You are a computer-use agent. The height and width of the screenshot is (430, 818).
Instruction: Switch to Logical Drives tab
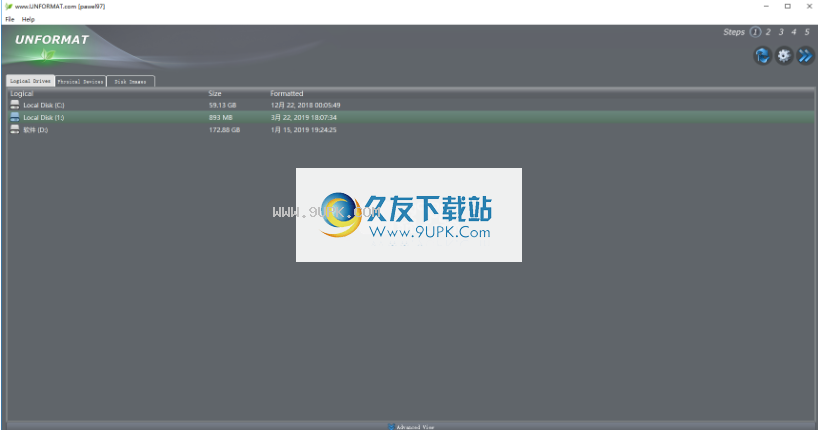point(30,81)
